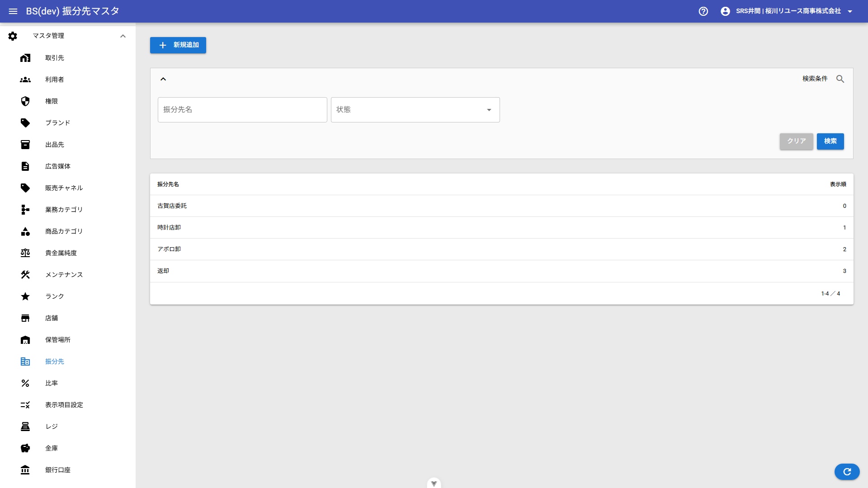Select the 返却 table row
The width and height of the screenshot is (868, 488).
pyautogui.click(x=502, y=271)
